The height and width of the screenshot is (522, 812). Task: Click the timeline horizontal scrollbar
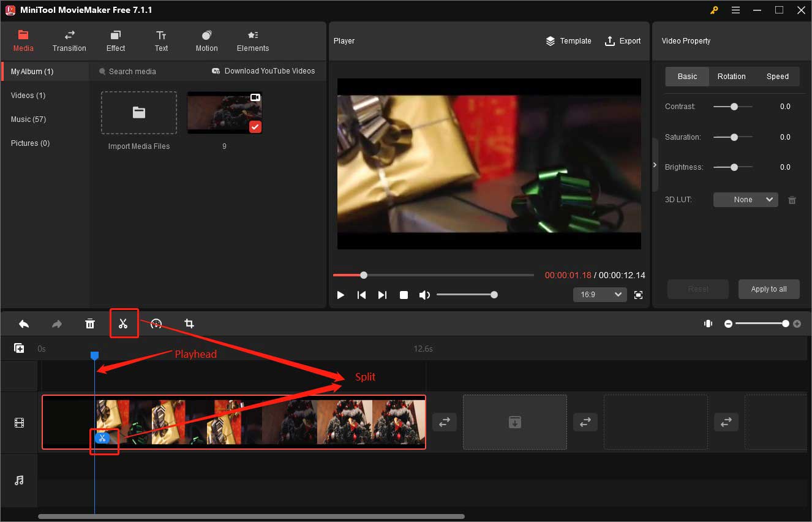pyautogui.click(x=251, y=516)
